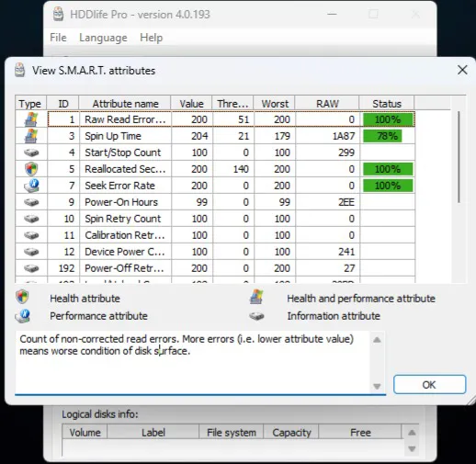This screenshot has width=476, height=464.
Task: Click the Health attribute legend shield icon
Action: (22, 297)
